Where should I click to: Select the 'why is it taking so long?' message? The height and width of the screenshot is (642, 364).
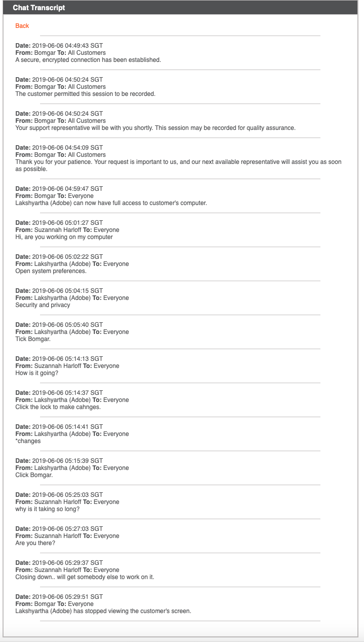pos(48,509)
